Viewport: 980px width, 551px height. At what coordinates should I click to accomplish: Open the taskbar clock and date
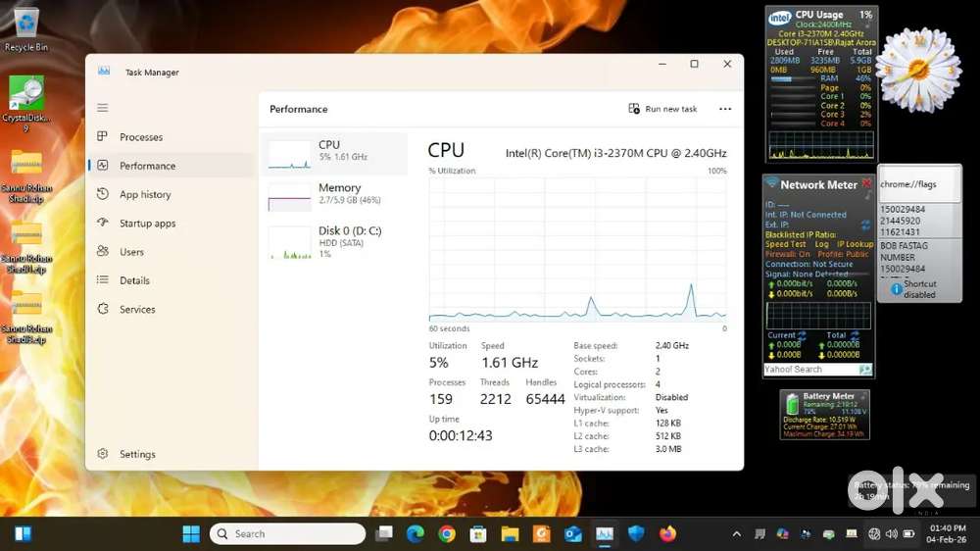948,533
